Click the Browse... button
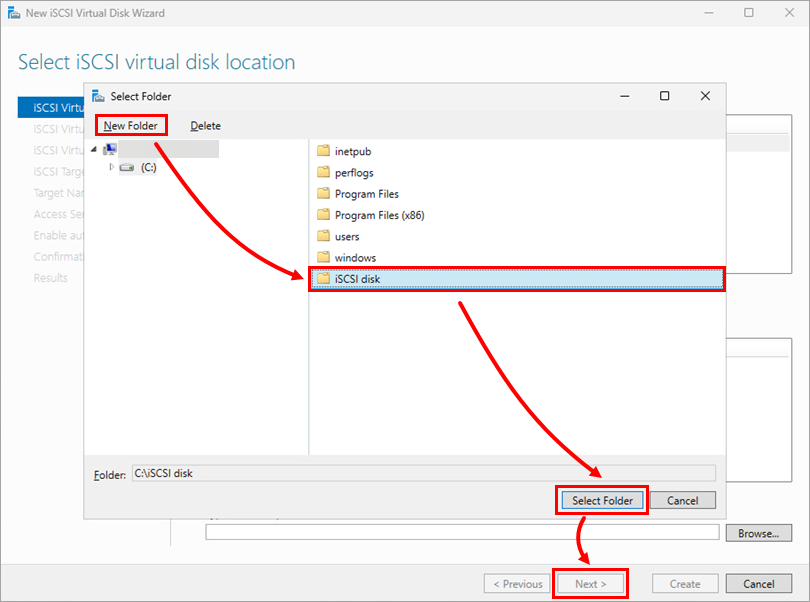 point(758,533)
